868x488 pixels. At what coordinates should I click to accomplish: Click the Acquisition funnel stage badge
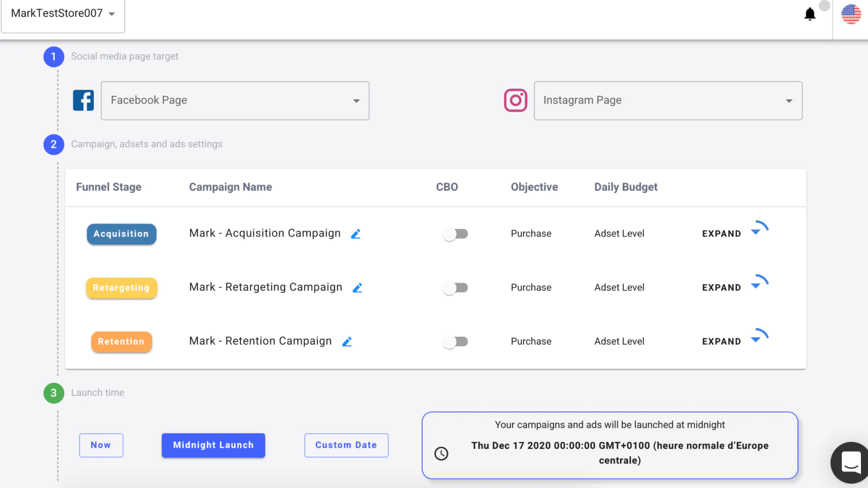point(122,234)
